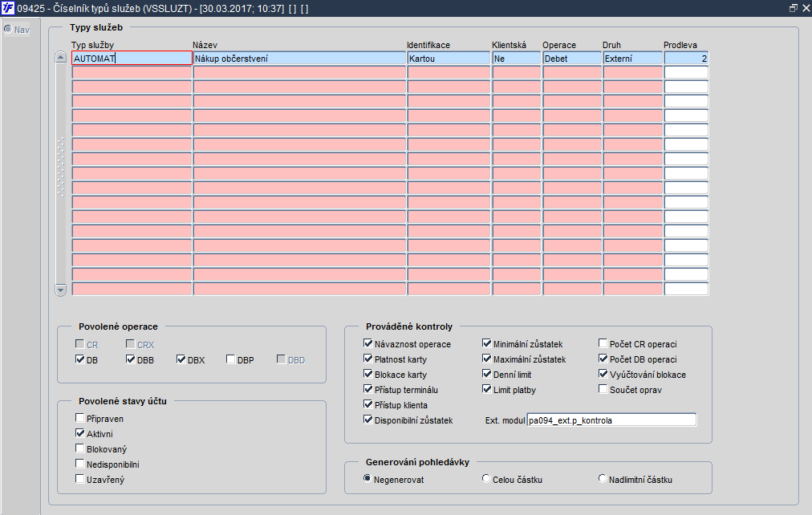This screenshot has height=515, width=812.
Task: Open the Klientská field showing Ne
Action: pos(516,58)
